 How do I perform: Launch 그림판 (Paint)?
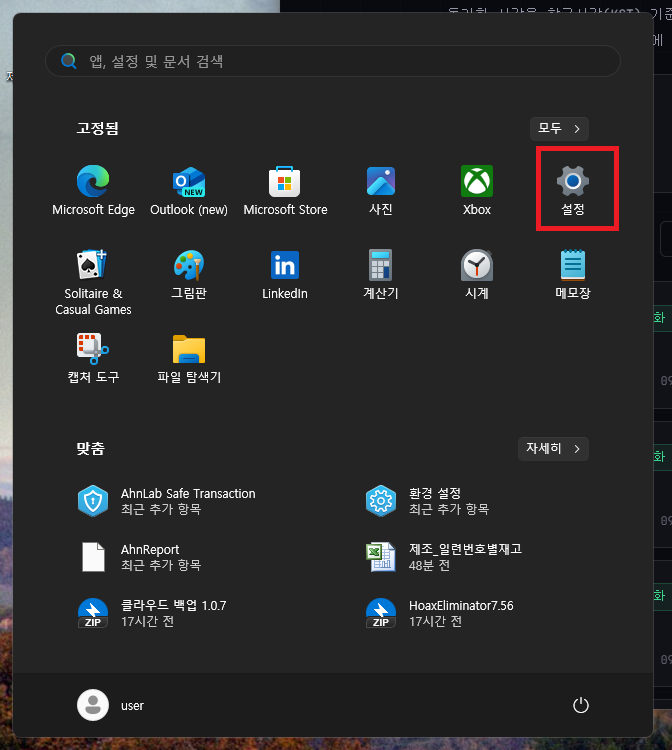(189, 274)
